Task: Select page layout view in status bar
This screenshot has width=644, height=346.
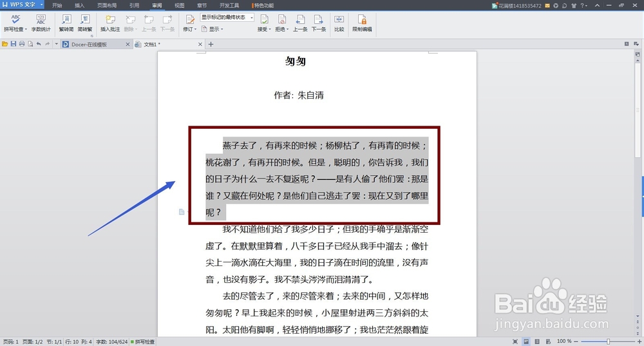Action: point(526,341)
